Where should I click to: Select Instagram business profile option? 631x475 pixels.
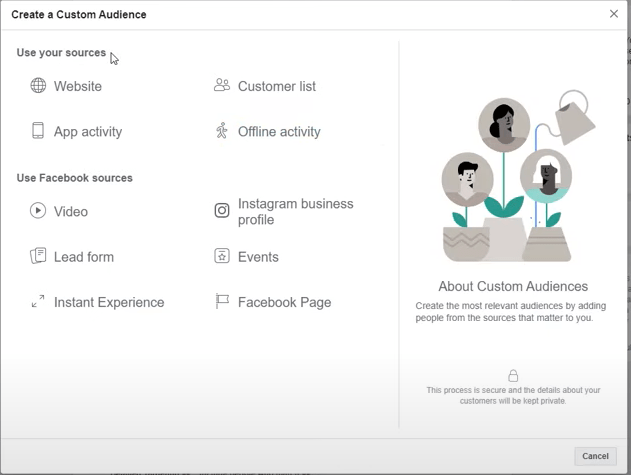(x=295, y=211)
